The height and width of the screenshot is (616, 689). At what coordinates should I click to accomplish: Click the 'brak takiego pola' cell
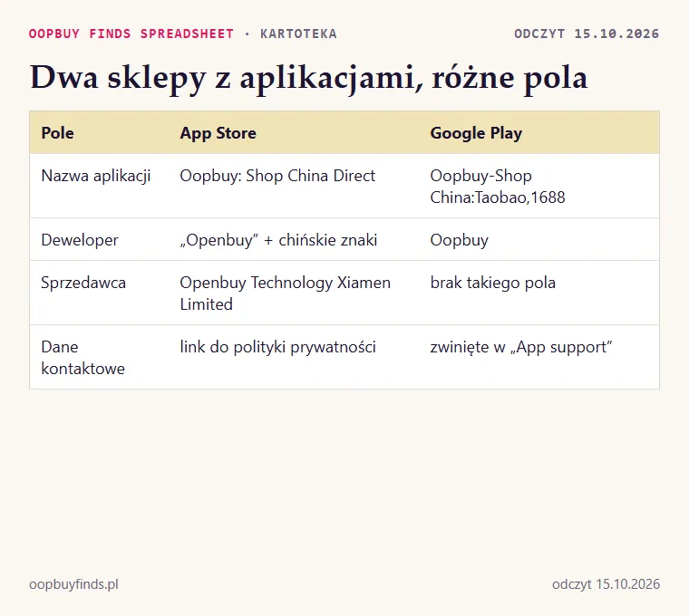(x=492, y=283)
